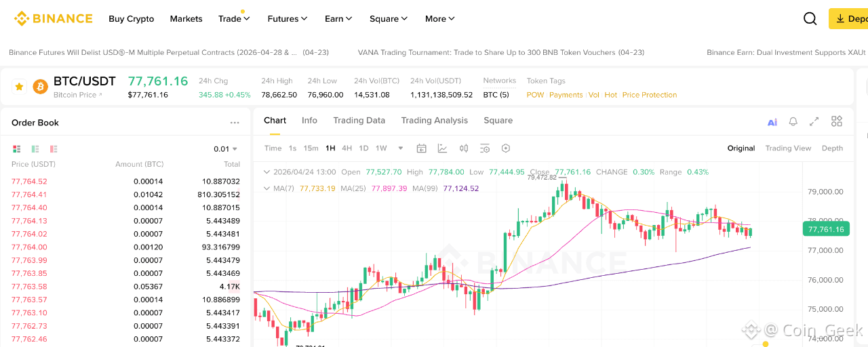
Task: Show only asks order book view
Action: pyautogui.click(x=54, y=148)
